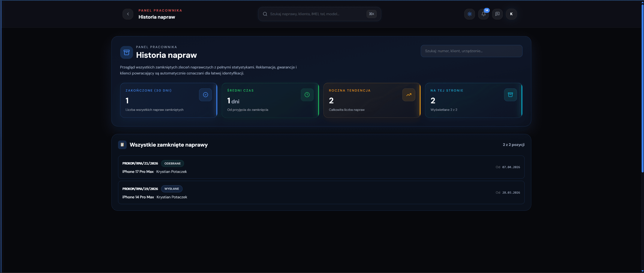Screen dimensions: 644x273
Task: Open notifications bell with 14 badge
Action: [484, 14]
